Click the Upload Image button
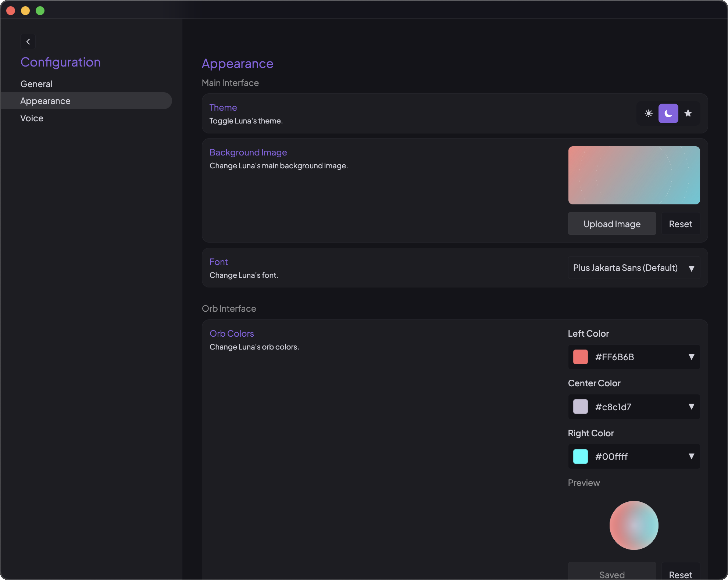The width and height of the screenshot is (728, 580). pyautogui.click(x=612, y=223)
